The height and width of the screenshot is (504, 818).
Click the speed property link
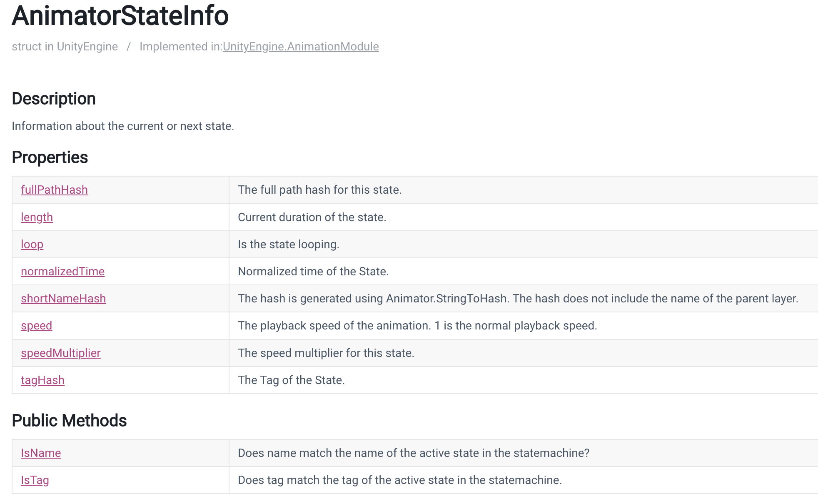(36, 326)
